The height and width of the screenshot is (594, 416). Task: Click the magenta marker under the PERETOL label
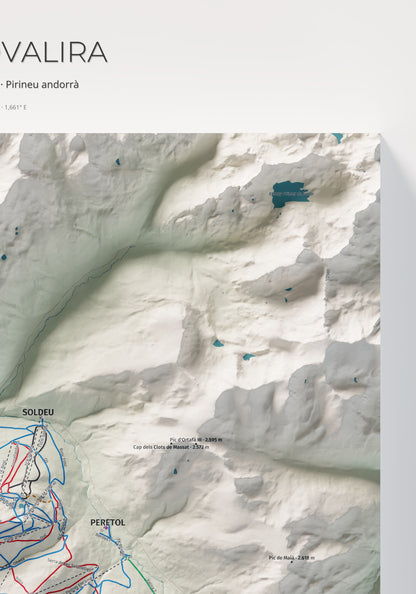(x=106, y=528)
